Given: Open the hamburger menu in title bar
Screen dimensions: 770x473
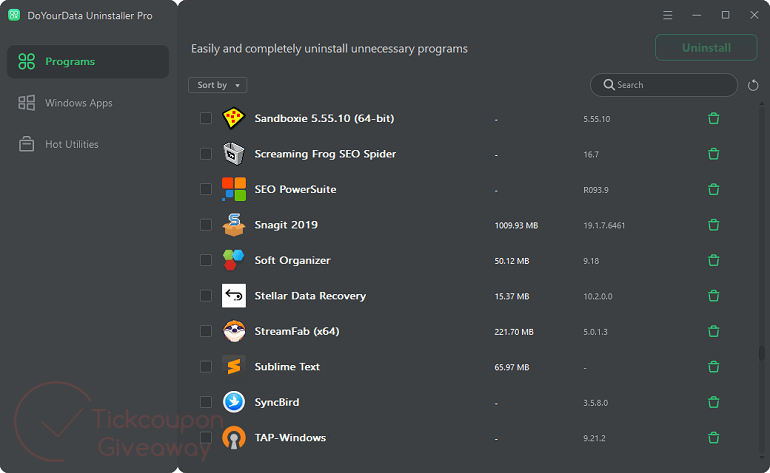Looking at the screenshot, I should point(667,15).
